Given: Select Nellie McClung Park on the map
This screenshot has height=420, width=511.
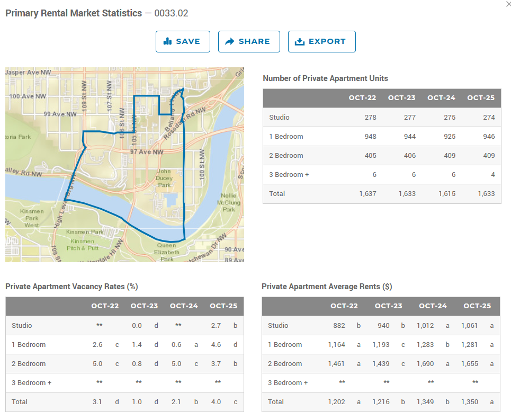Looking at the screenshot, I should (229, 202).
